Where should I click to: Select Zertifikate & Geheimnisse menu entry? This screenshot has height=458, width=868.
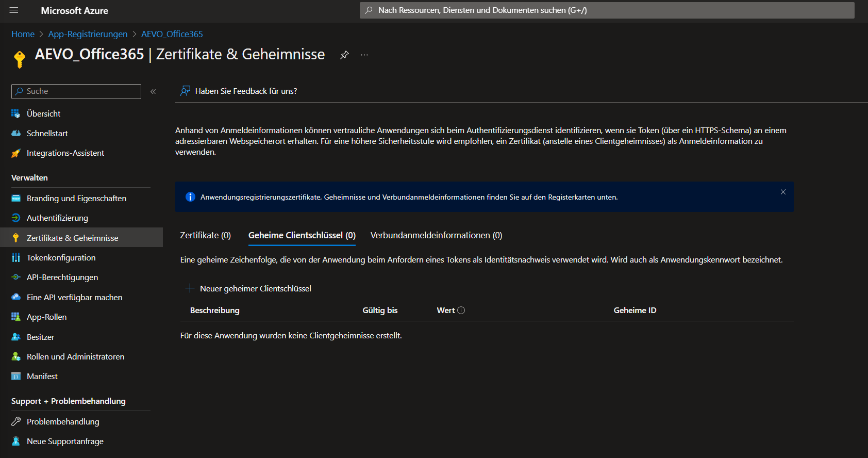81,238
